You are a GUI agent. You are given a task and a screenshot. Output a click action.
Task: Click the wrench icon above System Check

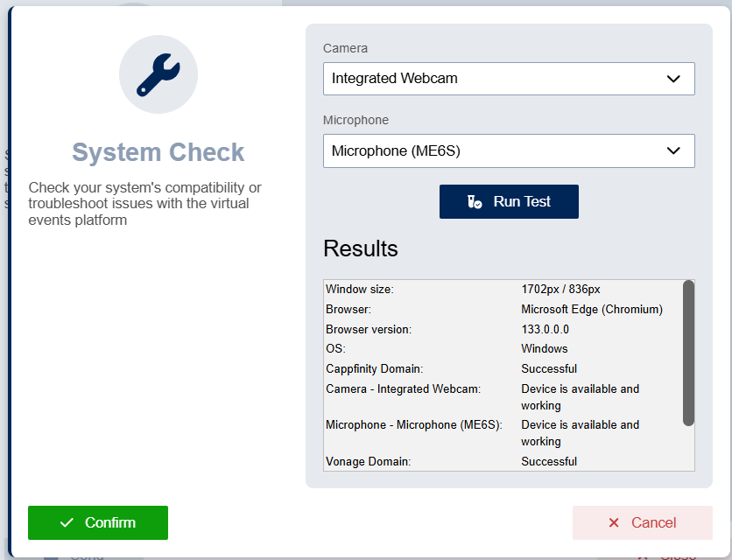[158, 74]
